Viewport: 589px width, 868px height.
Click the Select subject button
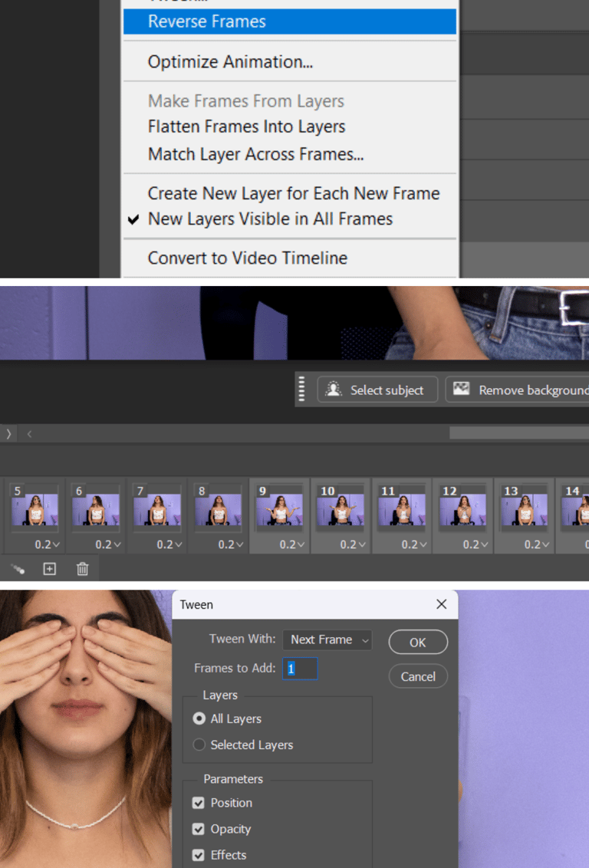377,390
